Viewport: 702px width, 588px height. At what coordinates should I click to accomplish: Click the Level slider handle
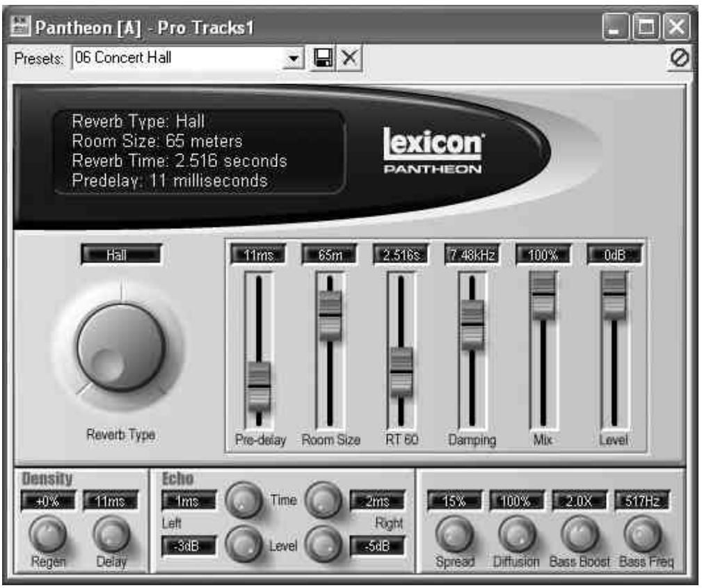click(614, 294)
